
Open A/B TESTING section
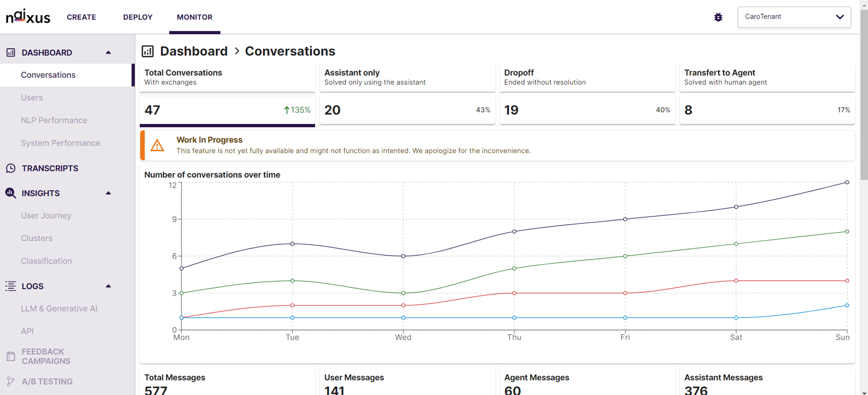click(47, 382)
